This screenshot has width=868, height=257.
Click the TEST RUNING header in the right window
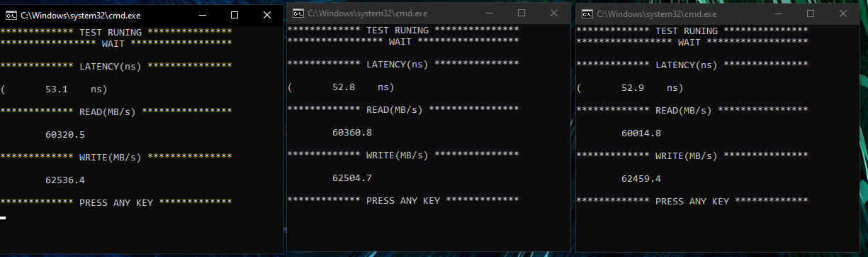[x=687, y=31]
